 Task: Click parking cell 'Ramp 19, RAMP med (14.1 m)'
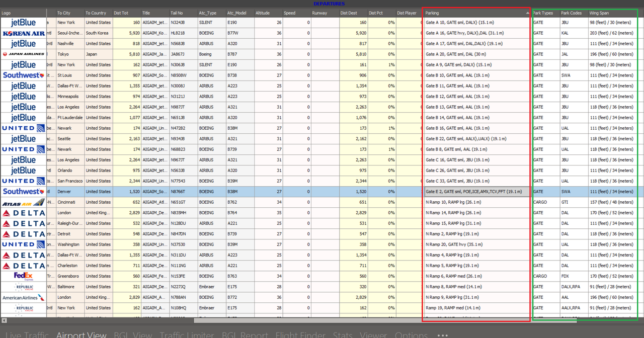[x=477, y=308]
